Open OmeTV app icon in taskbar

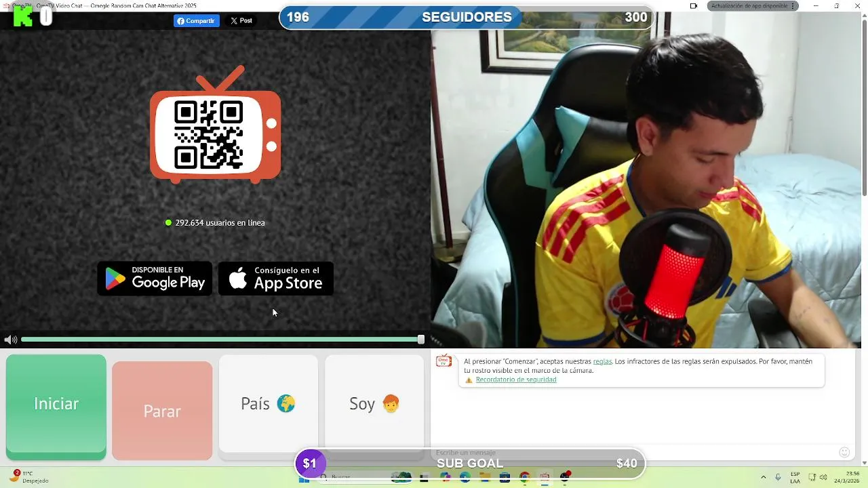click(x=544, y=478)
